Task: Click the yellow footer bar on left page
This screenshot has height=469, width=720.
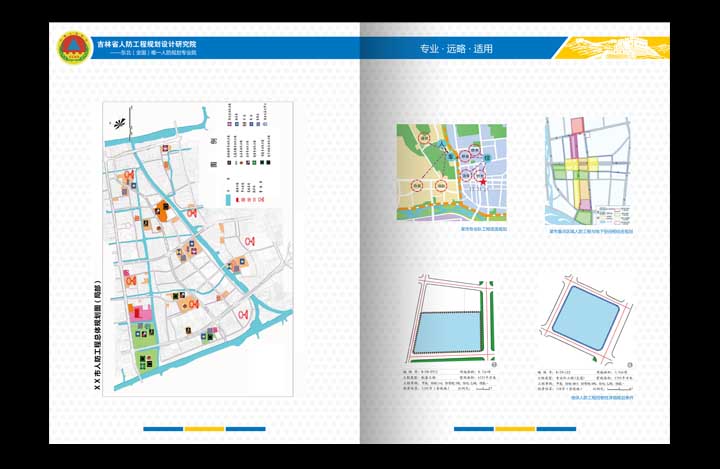Action: pos(204,430)
